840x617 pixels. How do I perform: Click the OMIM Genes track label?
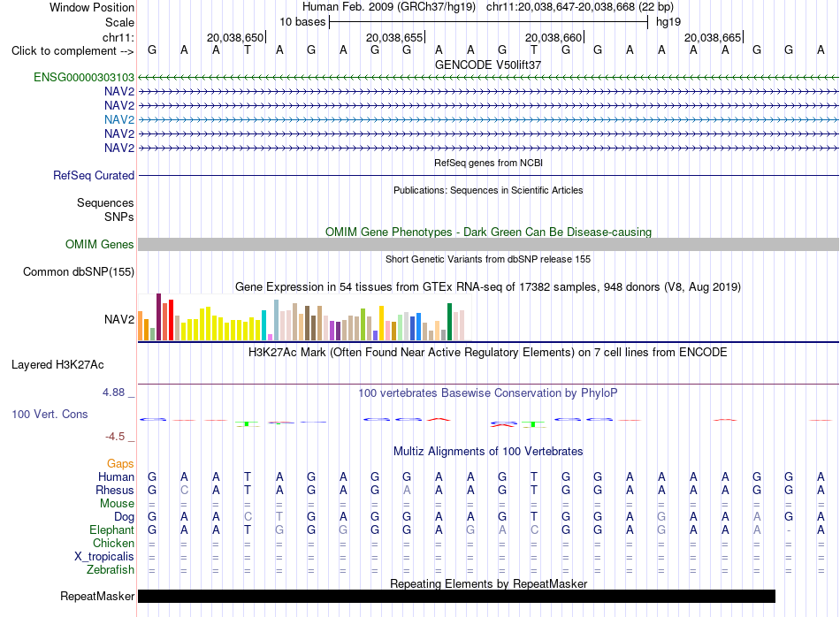coord(99,244)
